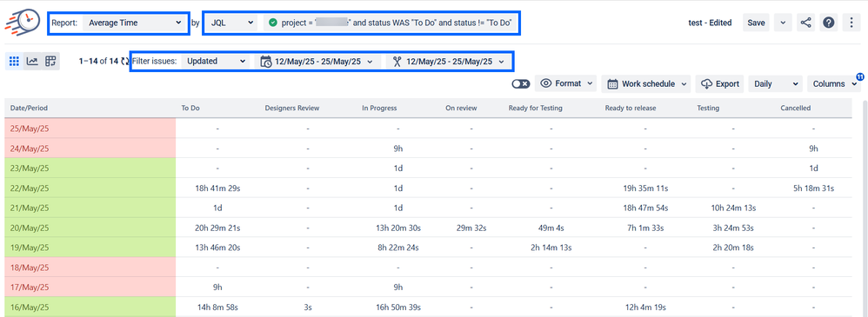
Task: Open the Columns dropdown
Action: [x=834, y=84]
